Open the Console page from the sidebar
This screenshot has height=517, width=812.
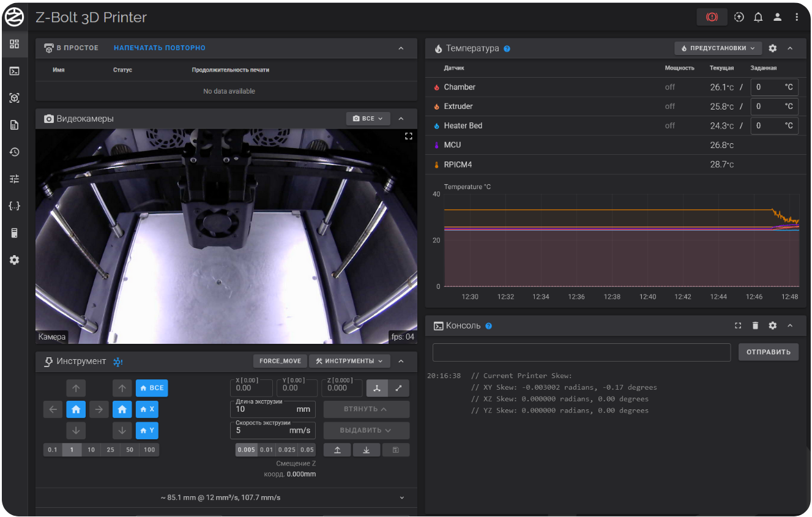[x=15, y=71]
